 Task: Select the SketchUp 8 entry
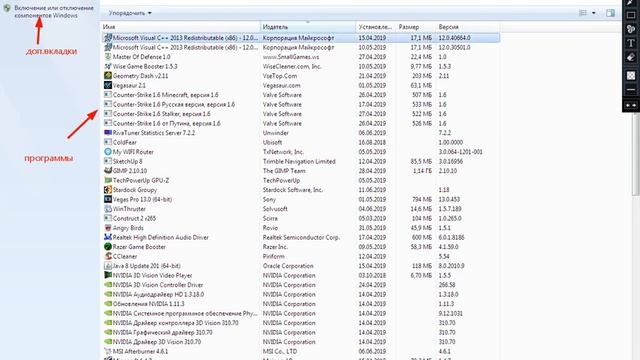click(300, 161)
